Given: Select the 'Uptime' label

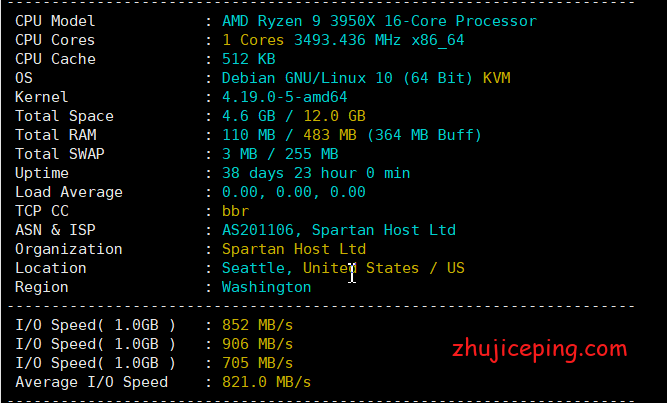Looking at the screenshot, I should pyautogui.click(x=42, y=173).
